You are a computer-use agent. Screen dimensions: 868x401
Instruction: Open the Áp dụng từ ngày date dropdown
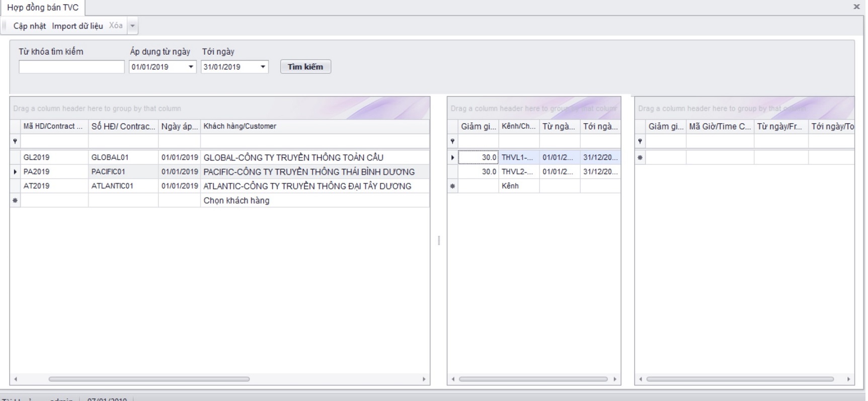tap(191, 67)
